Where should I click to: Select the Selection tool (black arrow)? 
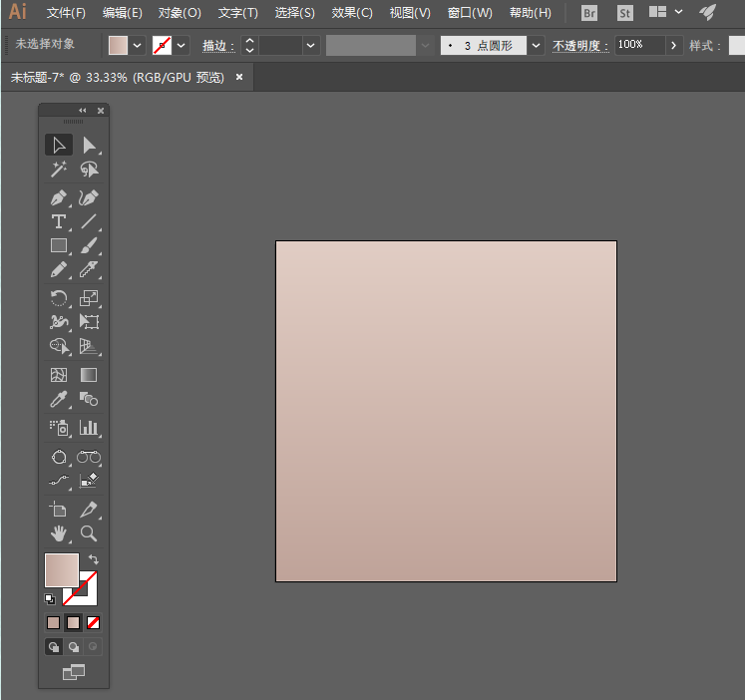coord(59,145)
